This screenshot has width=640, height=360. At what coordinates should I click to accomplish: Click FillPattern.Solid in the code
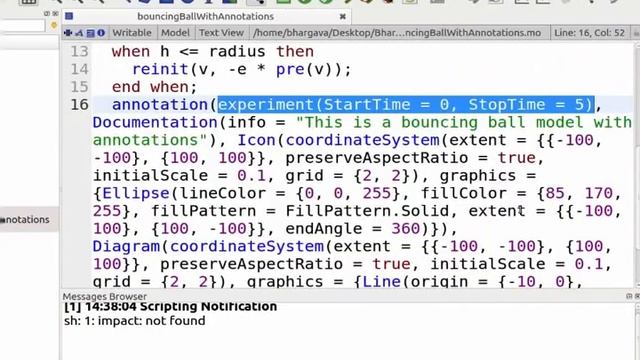coord(367,211)
